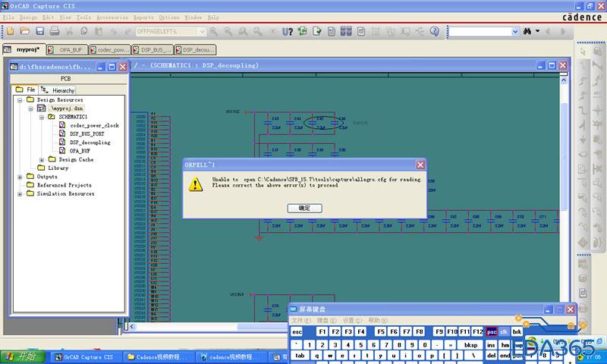Select the DSP_BUS_PORT schematic page
The height and width of the screenshot is (364, 607).
tap(87, 133)
